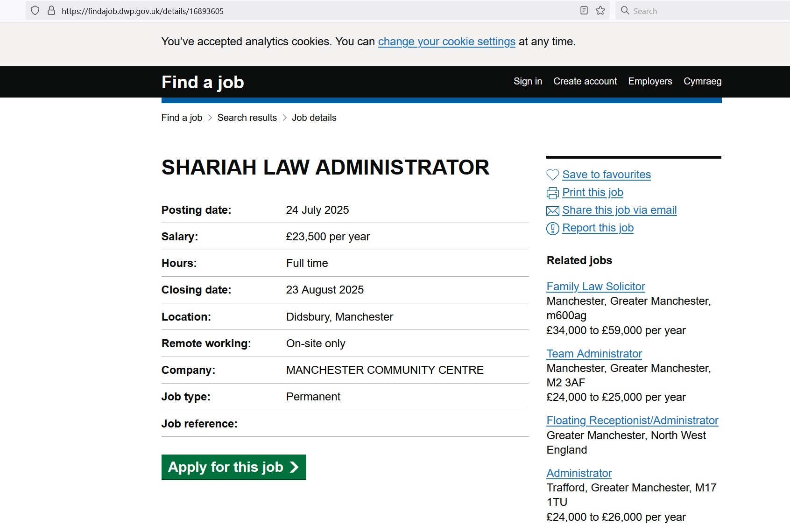The height and width of the screenshot is (532, 790).
Task: Open the Sign in page
Action: (528, 81)
